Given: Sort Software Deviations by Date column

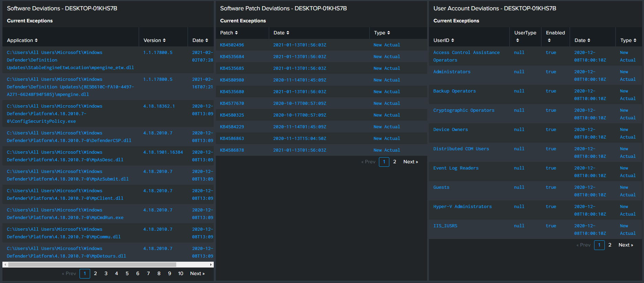Looking at the screenshot, I should coord(200,40).
